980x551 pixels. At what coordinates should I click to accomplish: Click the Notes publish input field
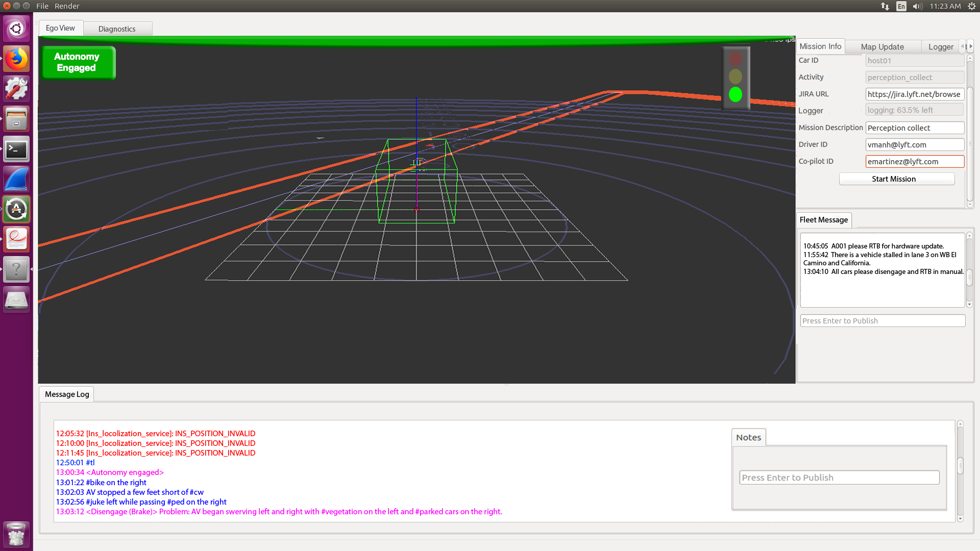839,478
